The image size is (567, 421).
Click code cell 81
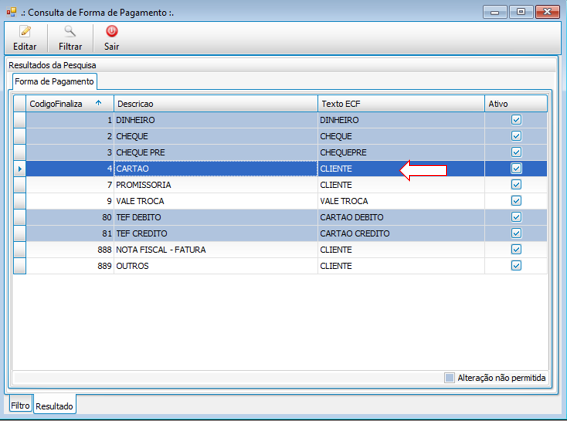(70, 234)
